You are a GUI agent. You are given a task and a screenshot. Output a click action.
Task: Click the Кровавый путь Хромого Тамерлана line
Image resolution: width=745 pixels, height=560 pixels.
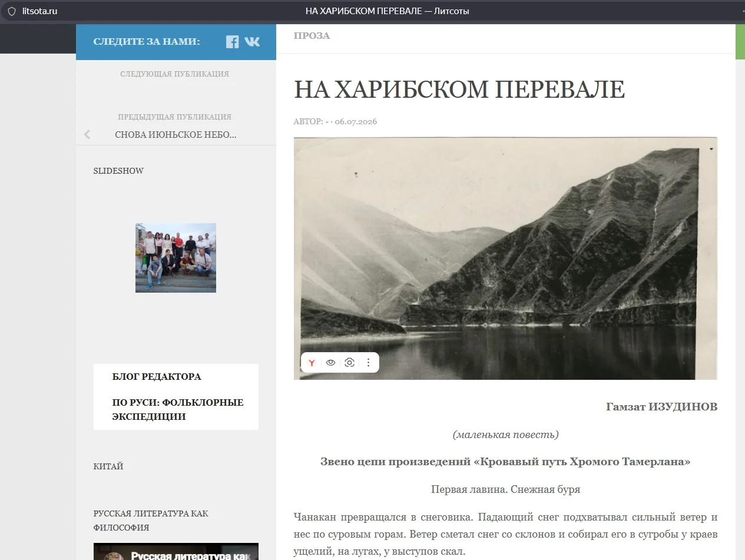pos(505,462)
